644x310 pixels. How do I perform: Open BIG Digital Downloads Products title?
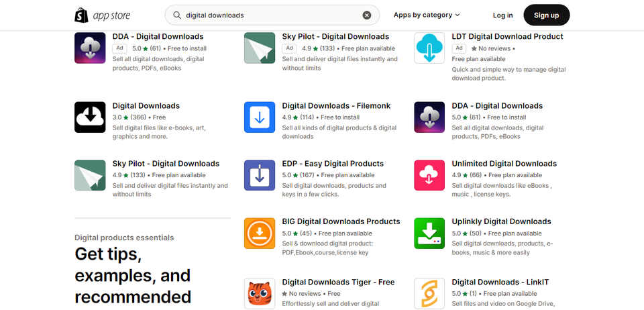tap(341, 221)
